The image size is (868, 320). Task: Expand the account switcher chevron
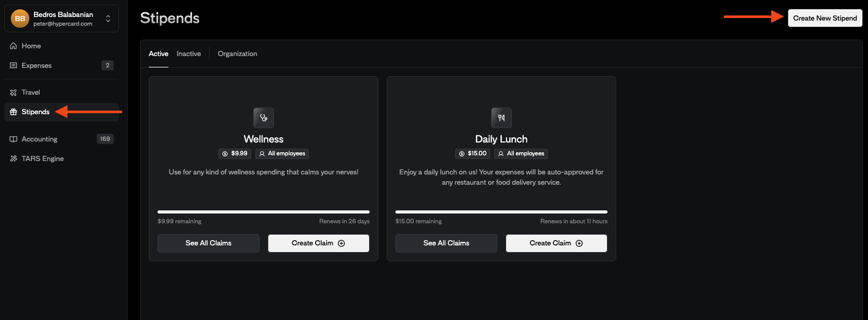click(108, 19)
